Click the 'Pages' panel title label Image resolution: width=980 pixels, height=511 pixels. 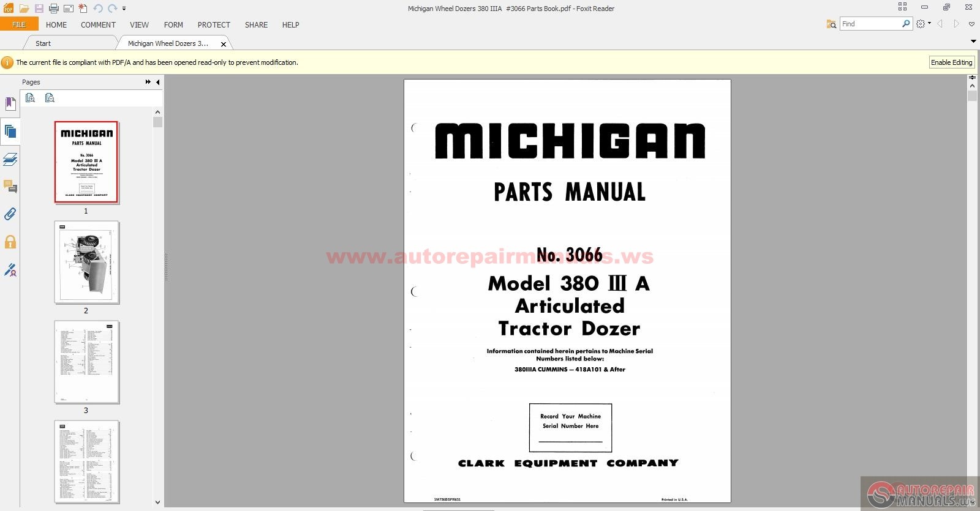coord(31,82)
